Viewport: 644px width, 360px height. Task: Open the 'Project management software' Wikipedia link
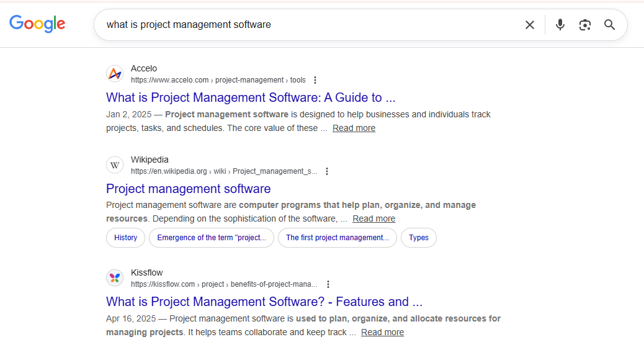(x=188, y=189)
